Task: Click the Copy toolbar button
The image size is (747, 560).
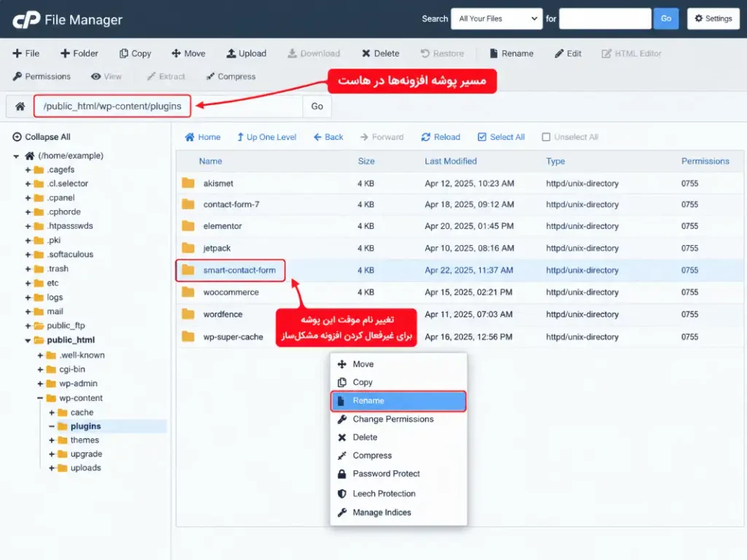Action: (135, 53)
